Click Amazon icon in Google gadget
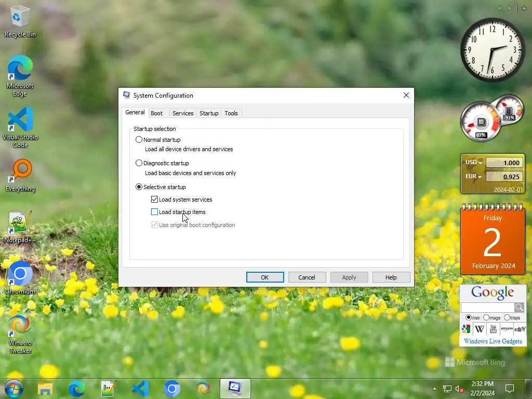The image size is (532, 399). [x=506, y=329]
